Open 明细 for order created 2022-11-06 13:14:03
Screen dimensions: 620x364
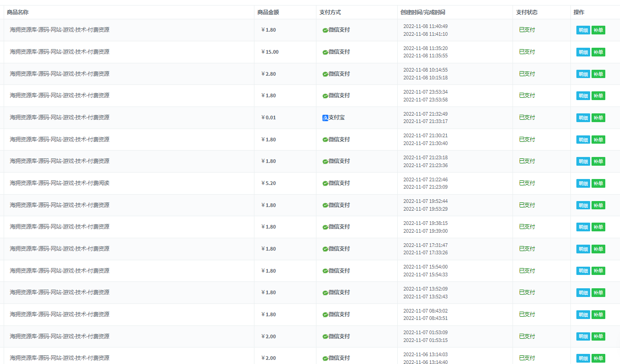pos(583,358)
